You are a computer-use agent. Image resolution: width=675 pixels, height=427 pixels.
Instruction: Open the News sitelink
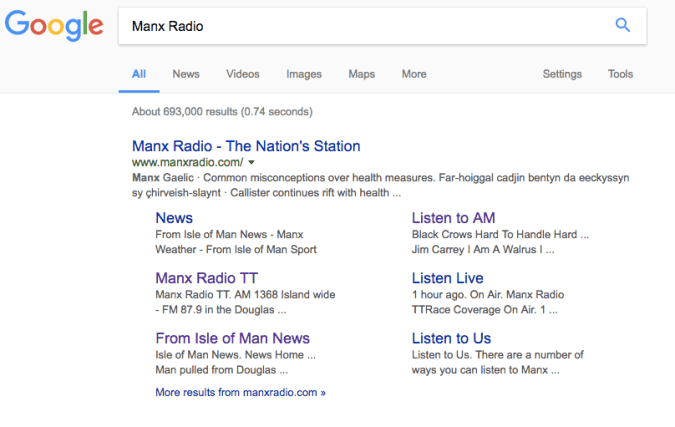click(174, 218)
